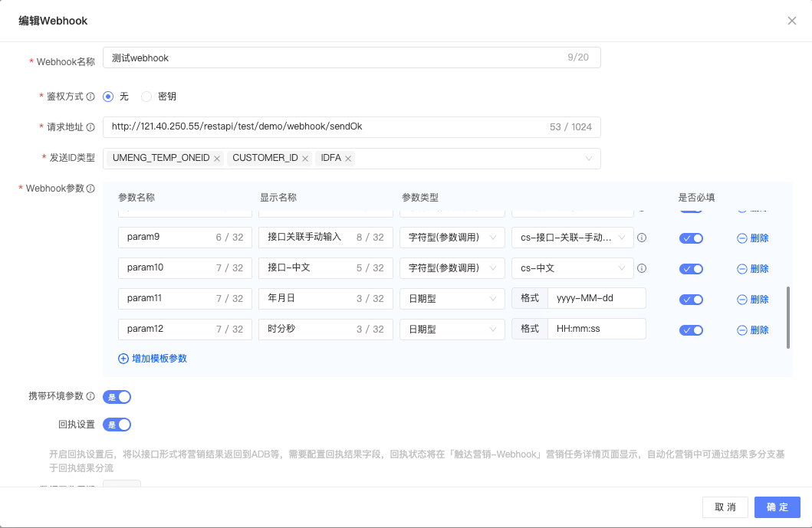Click 接口-中文 display name field
812x528 pixels.
pyautogui.click(x=326, y=268)
